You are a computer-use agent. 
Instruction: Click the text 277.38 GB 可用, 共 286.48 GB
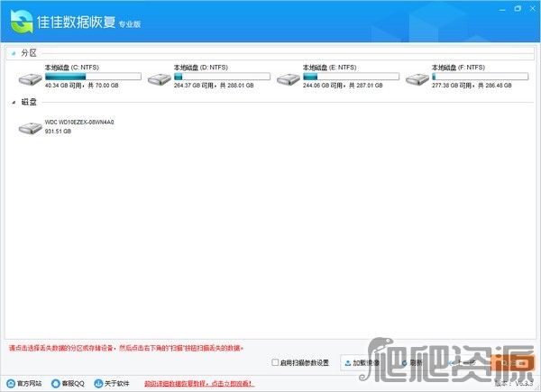click(x=472, y=85)
